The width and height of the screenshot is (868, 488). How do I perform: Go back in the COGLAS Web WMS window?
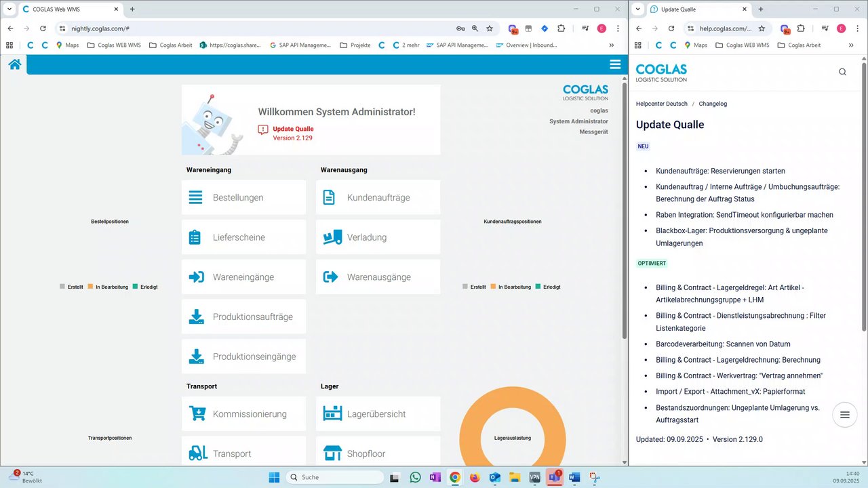tap(10, 28)
